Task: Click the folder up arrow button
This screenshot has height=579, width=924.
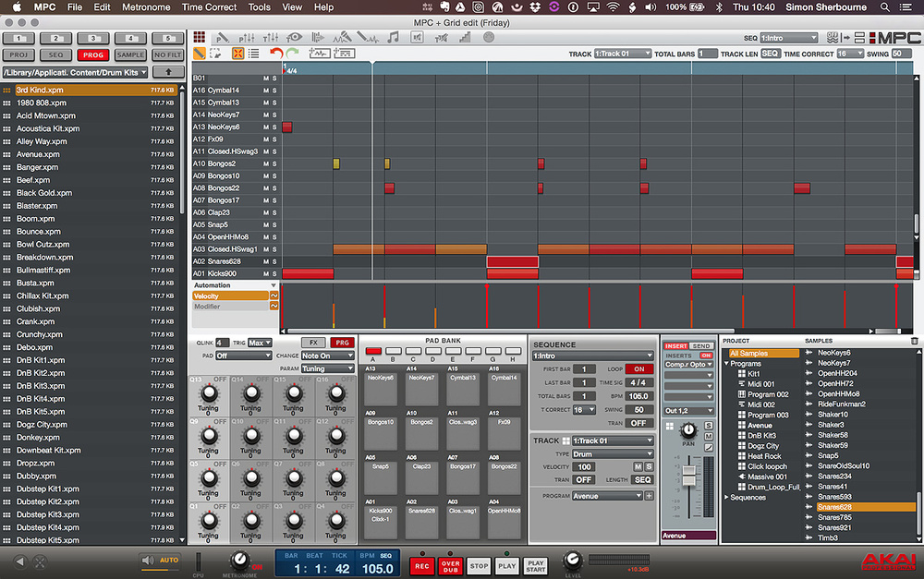Action: (168, 72)
